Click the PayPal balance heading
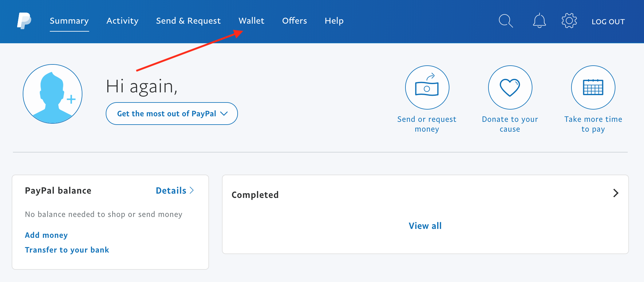This screenshot has height=282, width=644. point(58,191)
